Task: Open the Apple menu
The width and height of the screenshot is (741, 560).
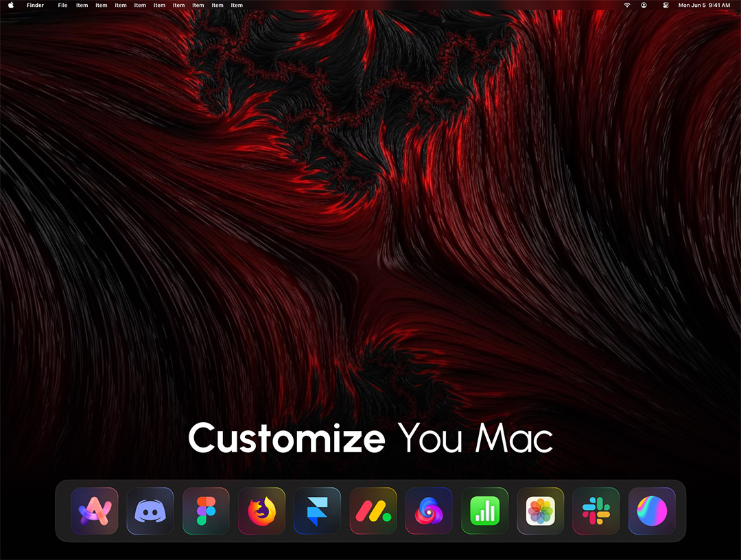Action: coord(11,5)
